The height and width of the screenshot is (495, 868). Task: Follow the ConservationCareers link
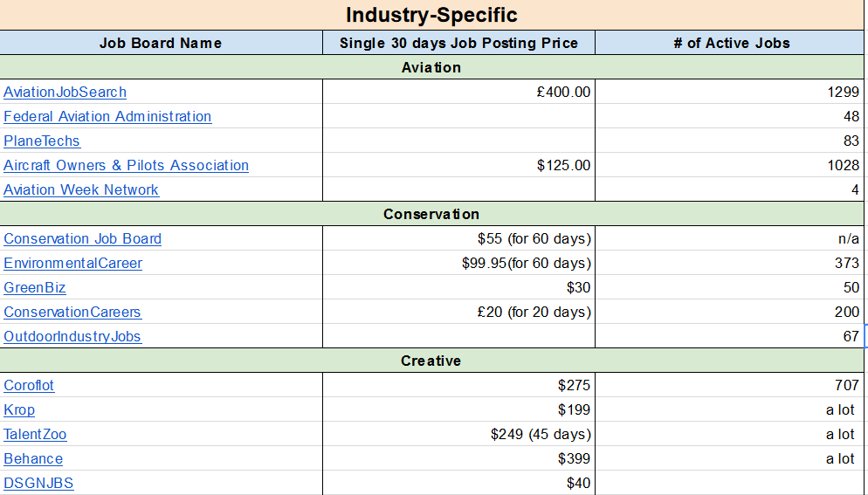click(72, 312)
